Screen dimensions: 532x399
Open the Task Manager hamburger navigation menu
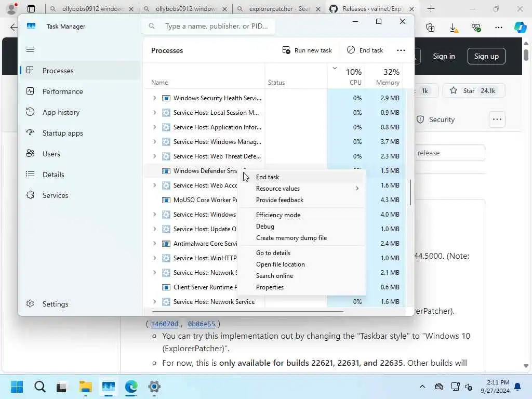(30, 49)
